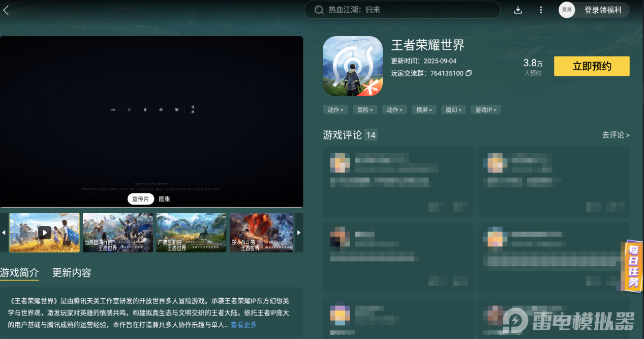Switch media view to 图集
This screenshot has width=644, height=339.
point(163,199)
